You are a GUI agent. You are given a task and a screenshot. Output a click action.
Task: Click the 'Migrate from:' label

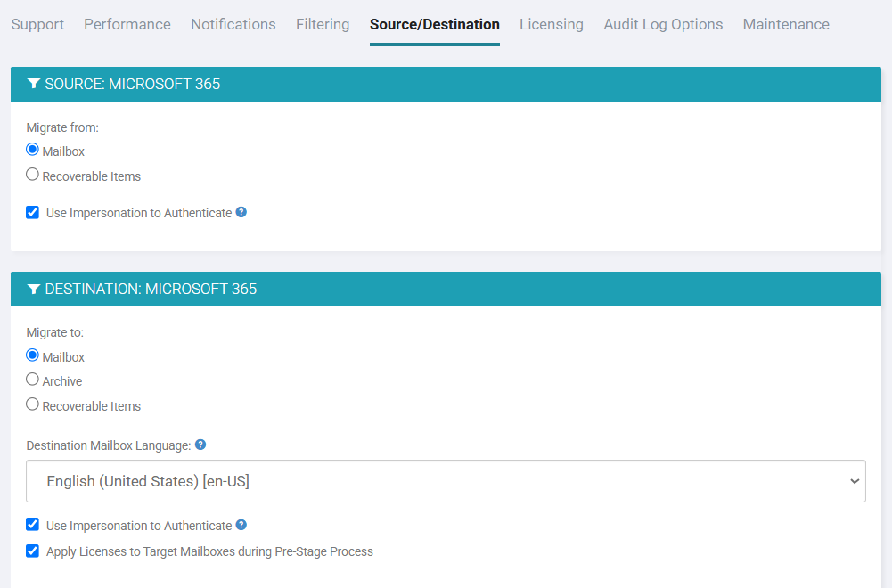tap(62, 128)
